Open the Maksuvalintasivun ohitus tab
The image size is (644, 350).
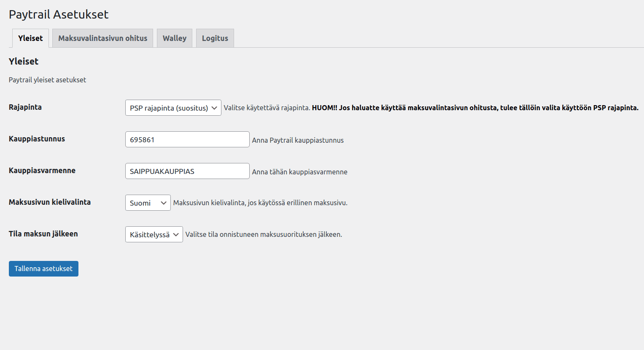[x=102, y=38]
